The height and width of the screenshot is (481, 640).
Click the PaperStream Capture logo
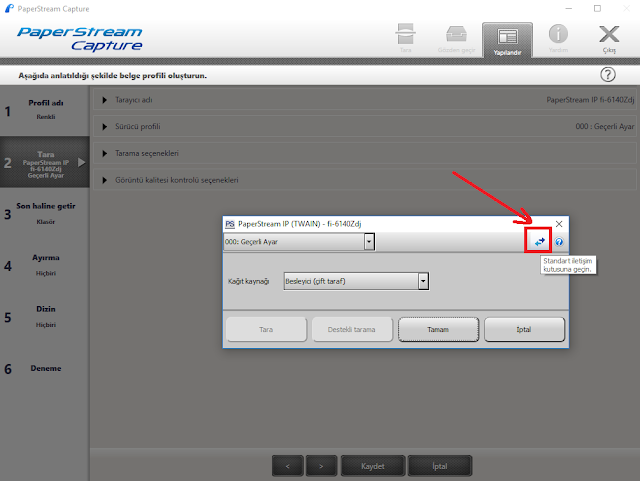point(80,39)
